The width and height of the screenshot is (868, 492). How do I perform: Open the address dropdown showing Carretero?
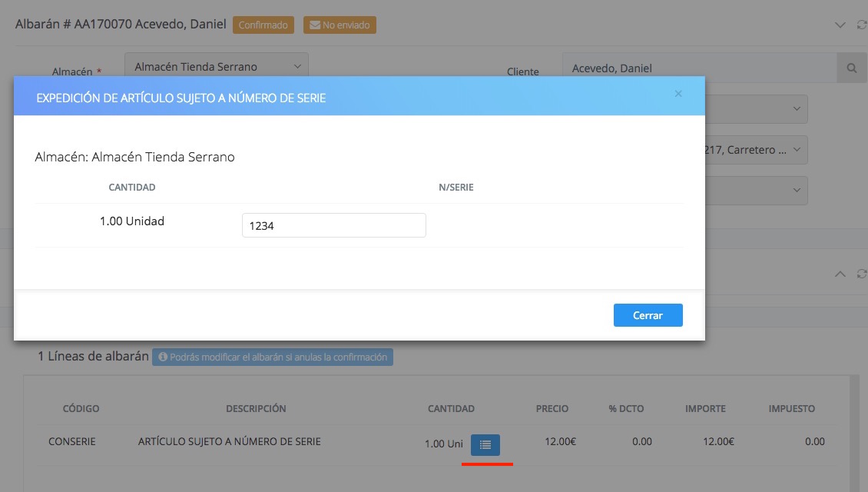click(756, 150)
